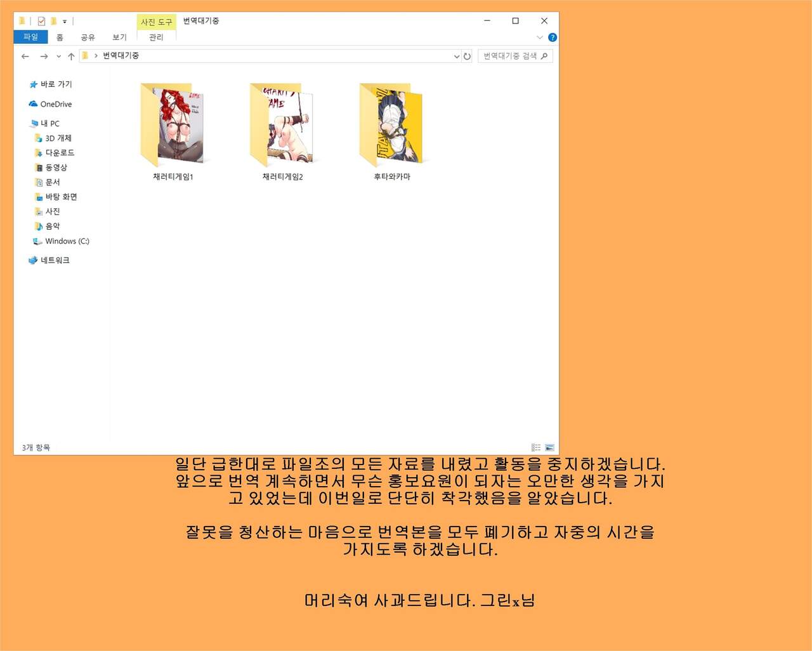The width and height of the screenshot is (812, 651).
Task: Click the 후타와카마 folder name
Action: click(392, 177)
